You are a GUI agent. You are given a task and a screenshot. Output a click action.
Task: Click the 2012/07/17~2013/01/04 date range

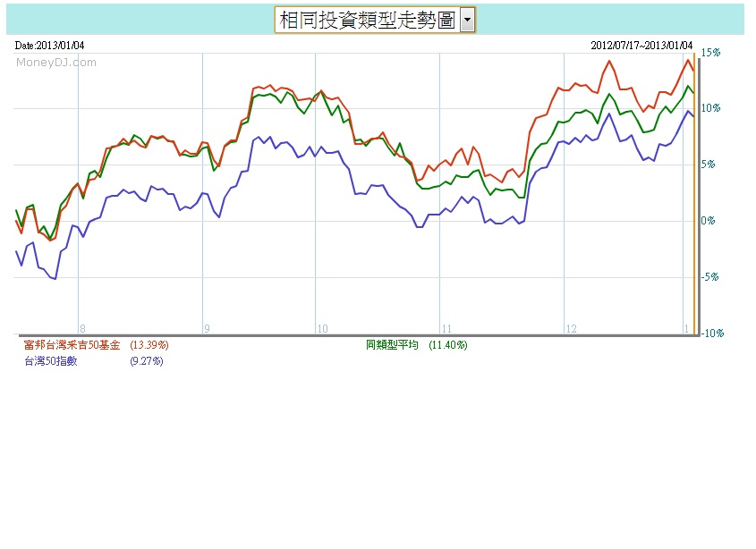(641, 46)
